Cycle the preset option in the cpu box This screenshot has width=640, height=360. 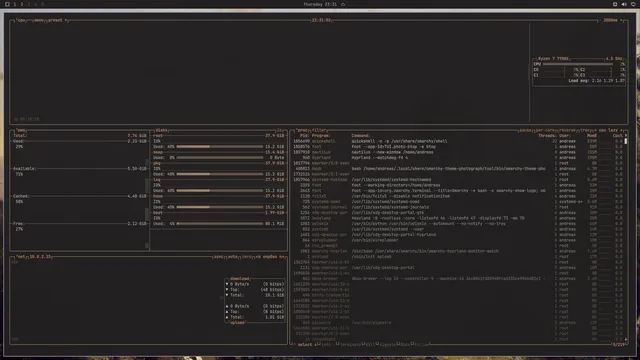[x=57, y=20]
